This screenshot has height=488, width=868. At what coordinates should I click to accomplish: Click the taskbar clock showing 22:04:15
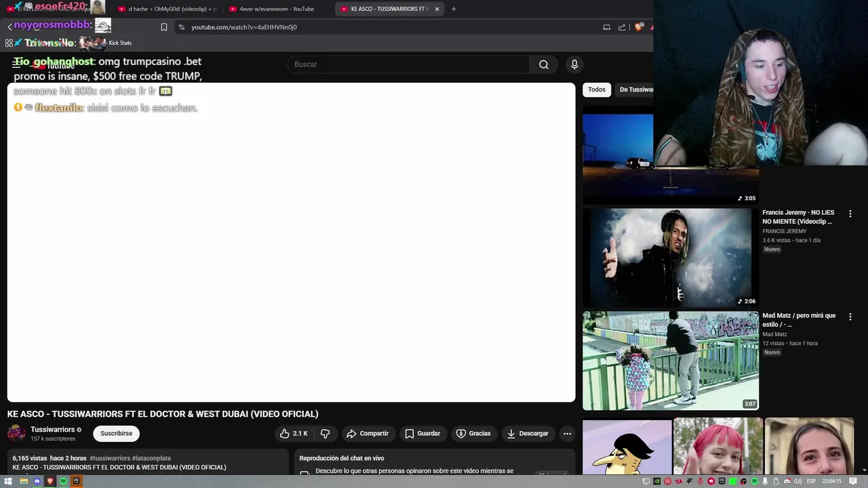click(831, 481)
